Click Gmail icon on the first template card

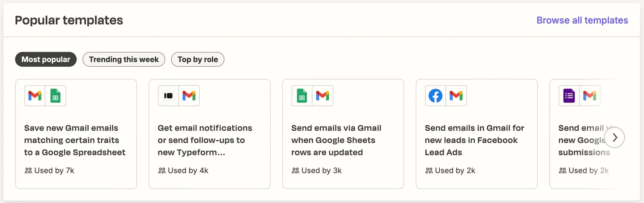pos(35,96)
